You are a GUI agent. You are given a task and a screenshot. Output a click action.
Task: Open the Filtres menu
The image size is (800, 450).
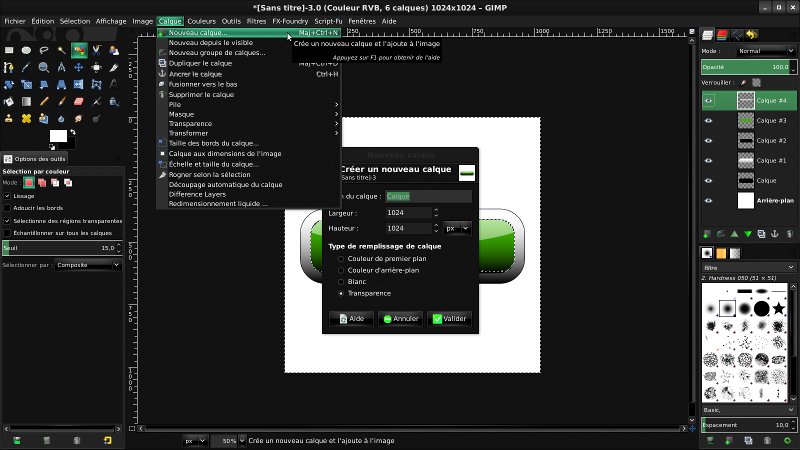tap(256, 21)
